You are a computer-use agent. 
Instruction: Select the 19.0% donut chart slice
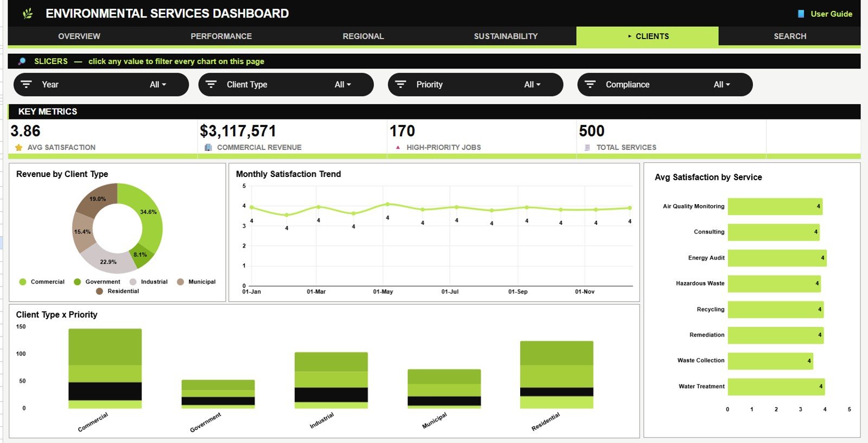(98, 199)
